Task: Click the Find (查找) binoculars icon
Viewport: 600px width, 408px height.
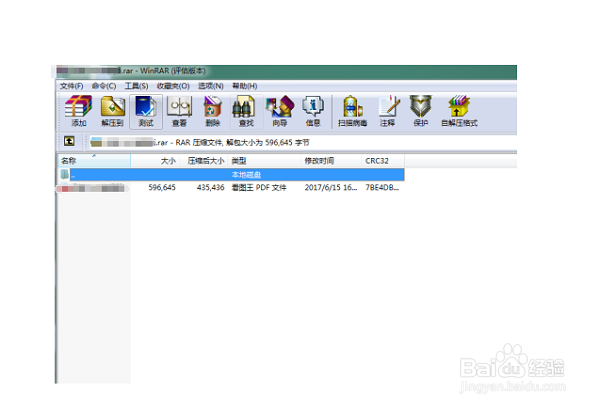Action: (x=246, y=111)
